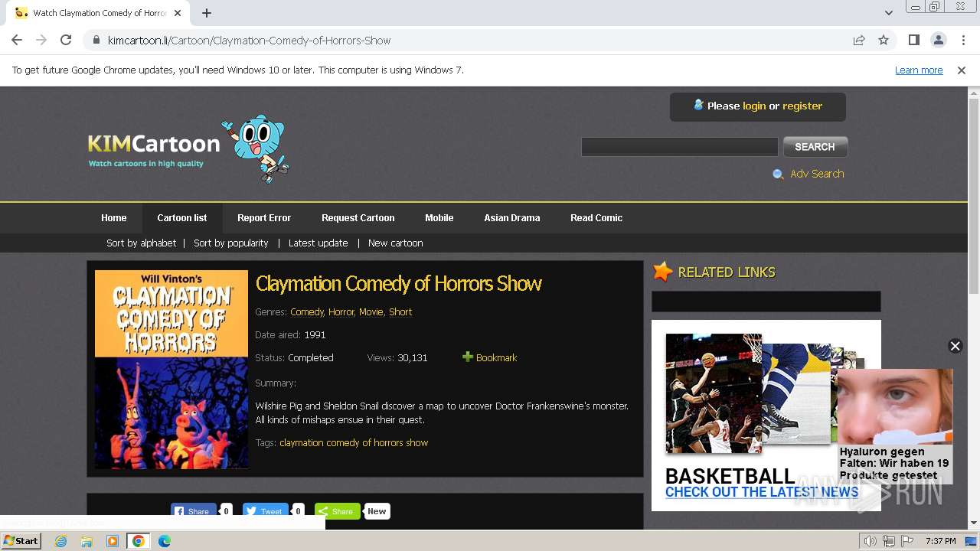
Task: Open the Cartoon list menu
Action: click(182, 218)
